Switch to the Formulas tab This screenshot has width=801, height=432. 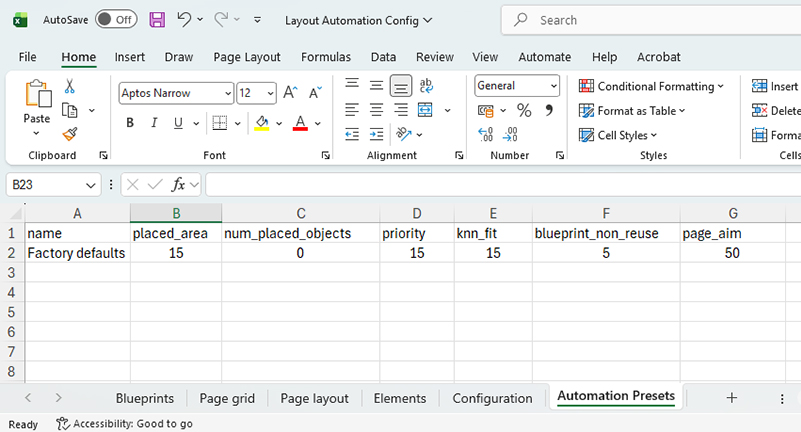(326, 57)
